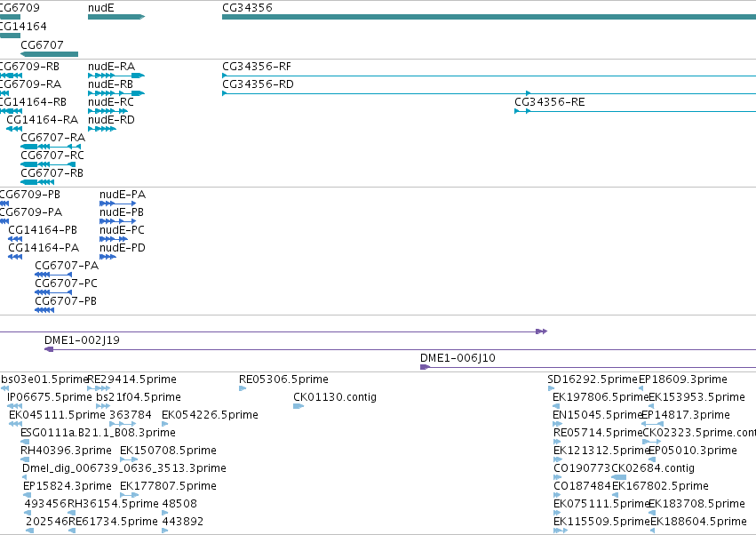Select the nudE-RD transcript label

[111, 120]
